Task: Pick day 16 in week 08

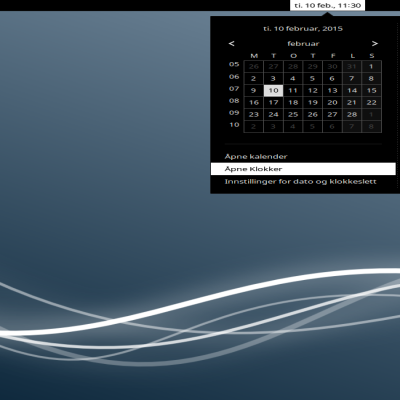Action: (x=254, y=102)
